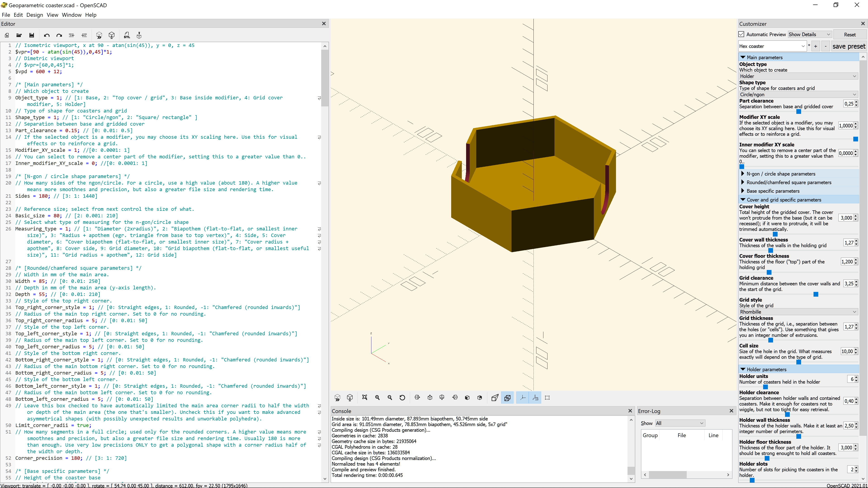The width and height of the screenshot is (868, 488).
Task: Toggle Show Axes in the viewport toolbar
Action: click(523, 398)
